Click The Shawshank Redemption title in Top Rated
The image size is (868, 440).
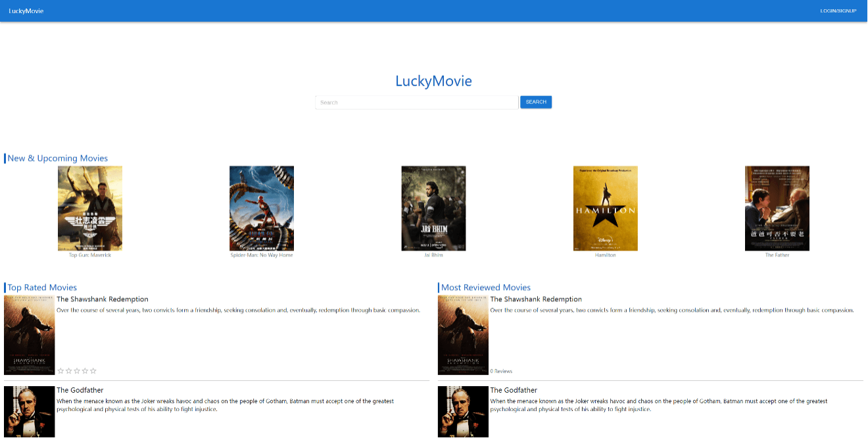[103, 299]
